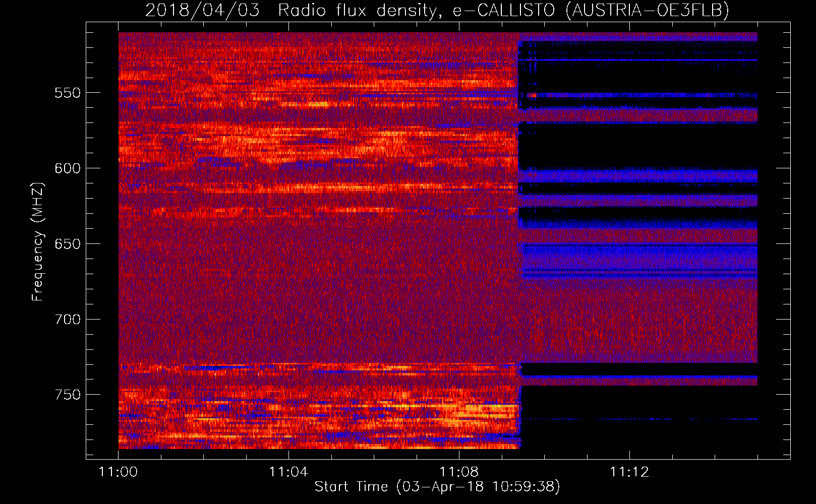Click the "Frequency (MHZ)" axis label
Image resolution: width=816 pixels, height=504 pixels.
point(38,241)
